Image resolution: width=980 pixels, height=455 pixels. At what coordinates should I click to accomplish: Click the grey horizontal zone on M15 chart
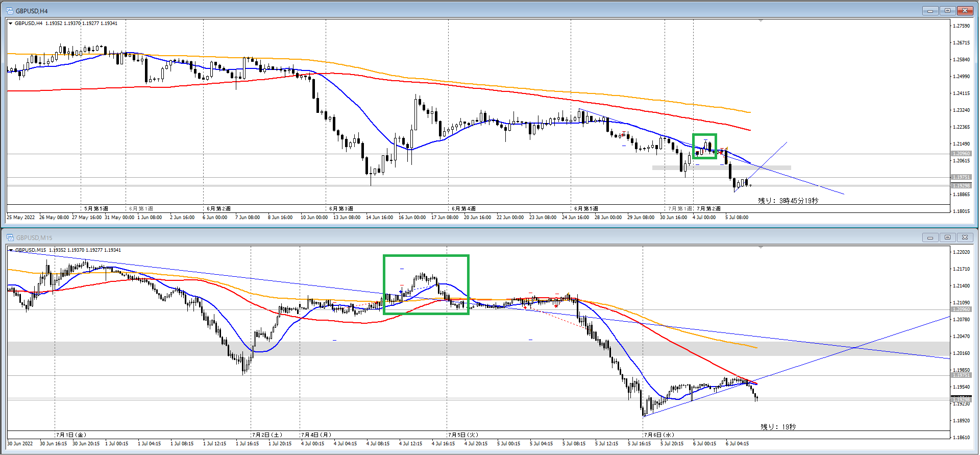pos(478,349)
